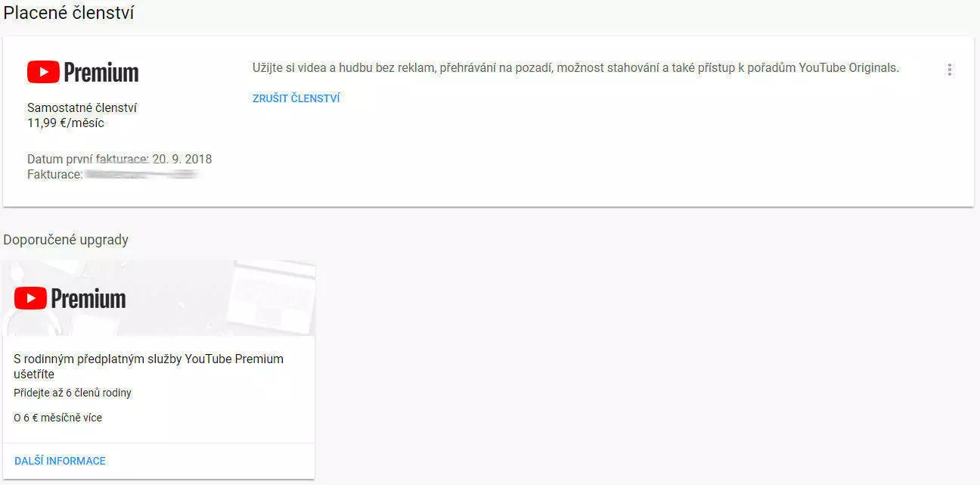Image resolution: width=980 pixels, height=485 pixels.
Task: Click the 'Doporučené upgrady' section heading
Action: [x=66, y=240]
